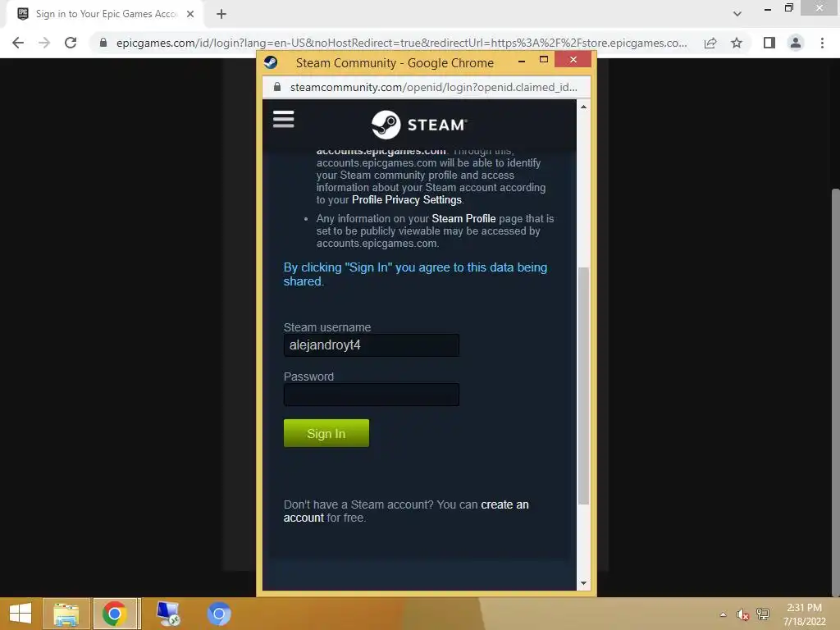Click the Steam popup vertical scrollbar thumb
This screenshot has width=840, height=630.
583,386
